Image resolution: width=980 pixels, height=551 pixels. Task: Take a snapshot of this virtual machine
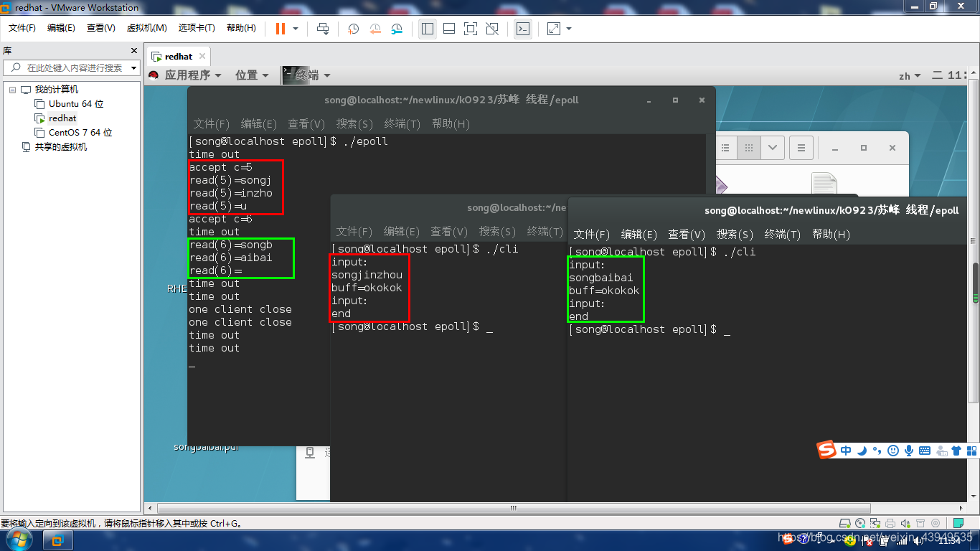coord(354,29)
